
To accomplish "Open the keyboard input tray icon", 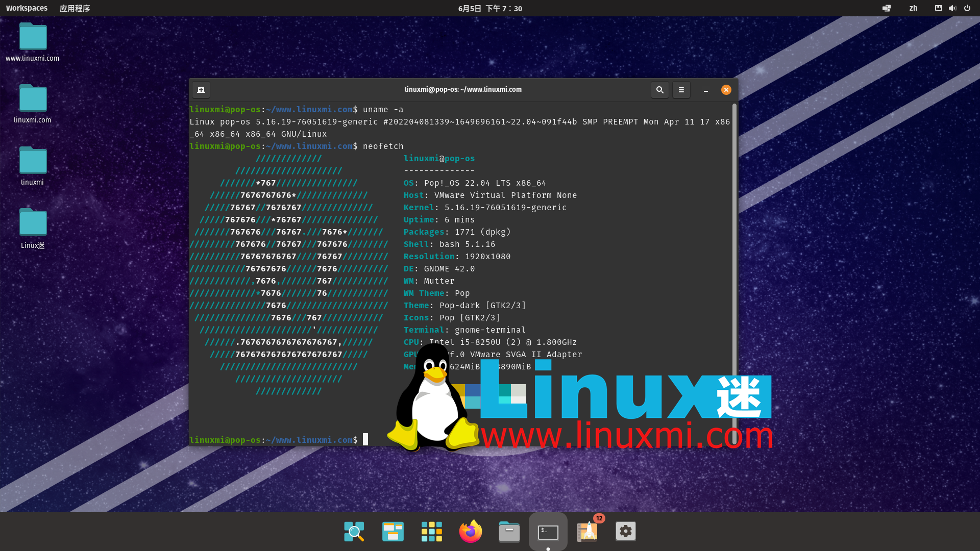I will [938, 8].
